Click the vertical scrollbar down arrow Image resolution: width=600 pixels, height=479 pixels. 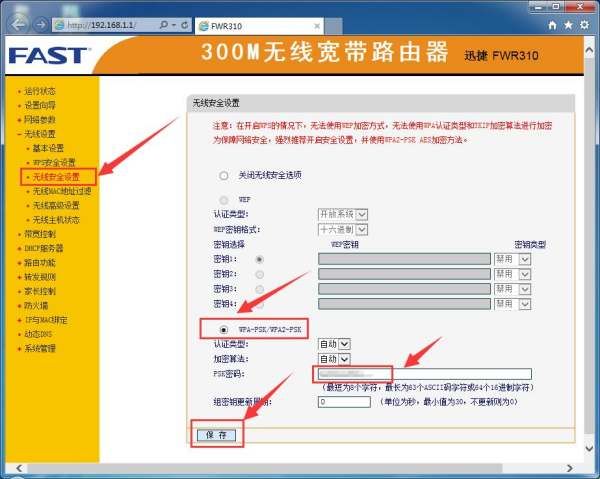coord(590,448)
